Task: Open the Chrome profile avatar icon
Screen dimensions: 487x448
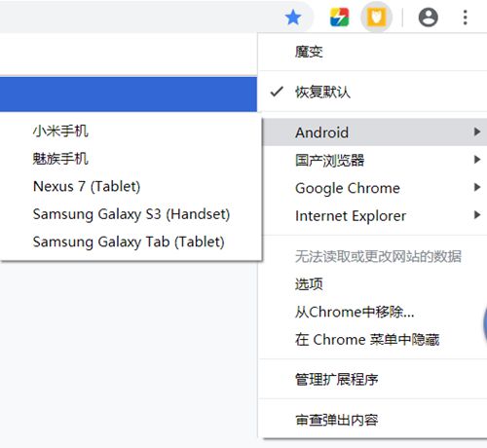Action: point(429,18)
